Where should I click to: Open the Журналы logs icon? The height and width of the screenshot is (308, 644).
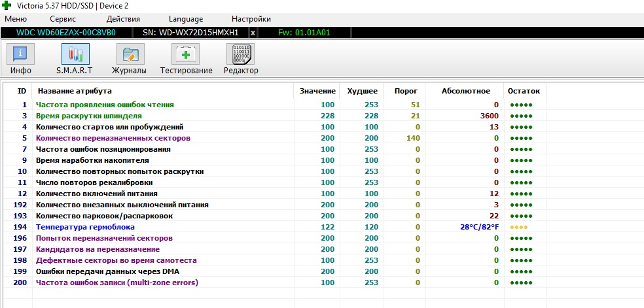tap(131, 54)
